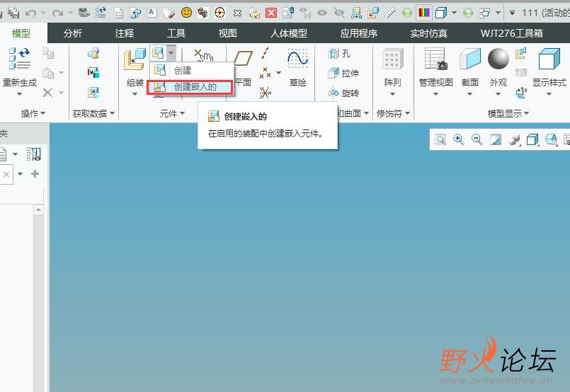Click the Zoom In magnifier icon
The image size is (570, 392).
[458, 139]
